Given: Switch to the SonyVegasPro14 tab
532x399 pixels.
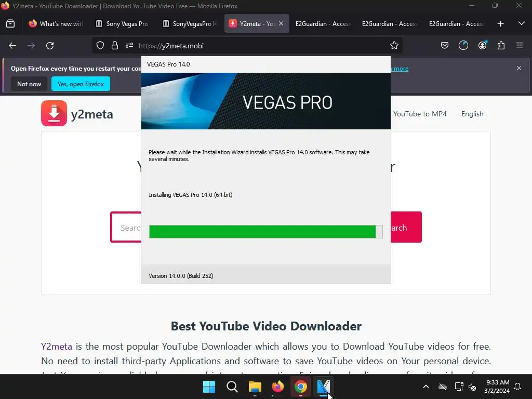Looking at the screenshot, I should click(189, 24).
